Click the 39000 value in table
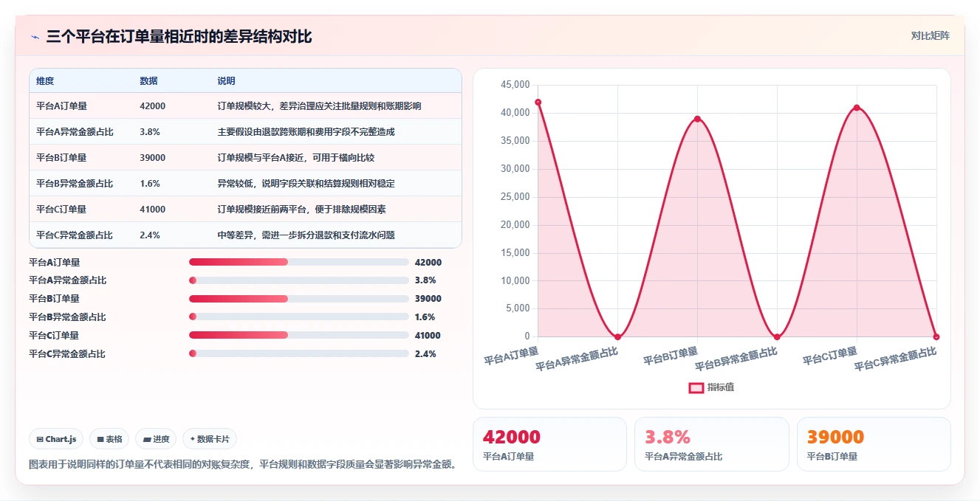 [152, 158]
